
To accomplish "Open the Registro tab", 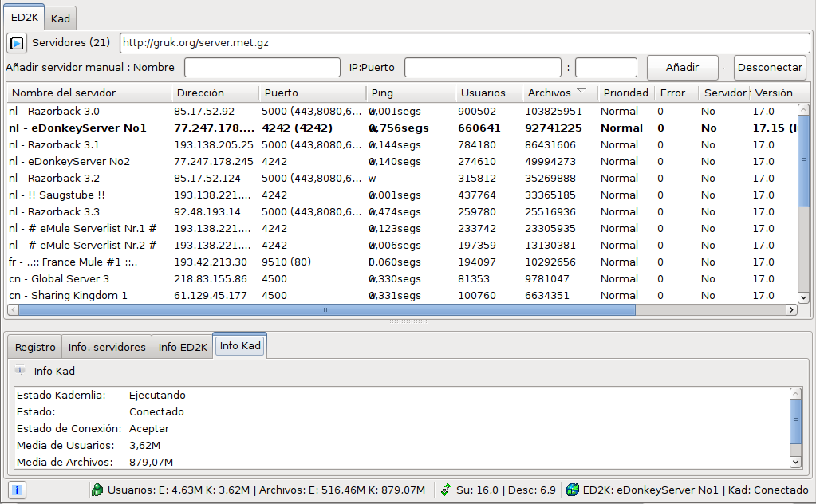I will tap(35, 347).
